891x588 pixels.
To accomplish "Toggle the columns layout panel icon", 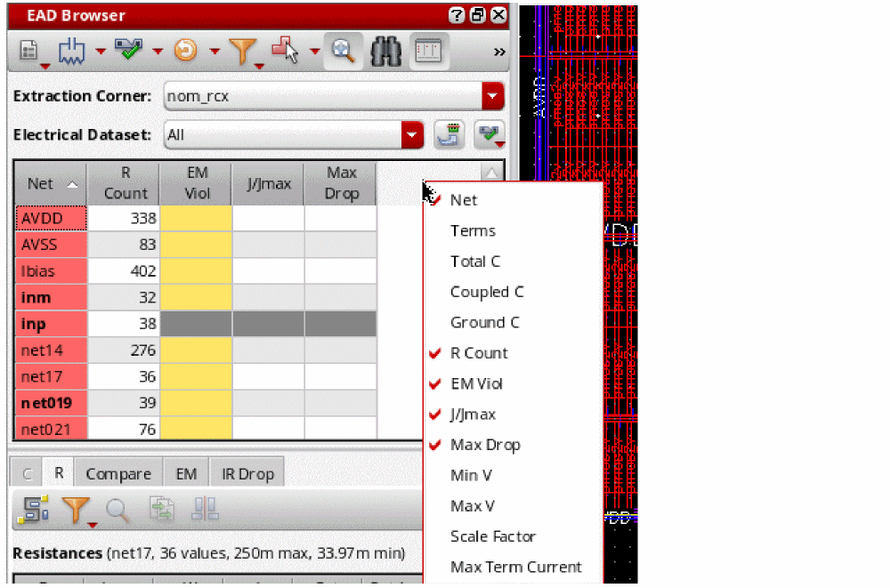I will pyautogui.click(x=428, y=51).
